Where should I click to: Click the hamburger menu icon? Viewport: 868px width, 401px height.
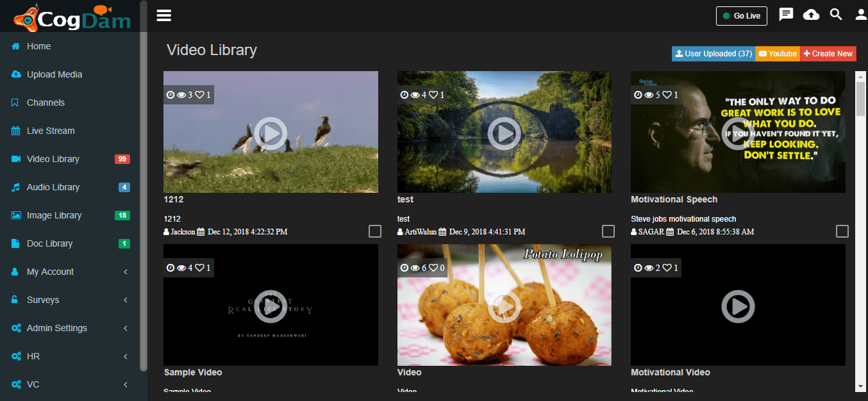[164, 15]
